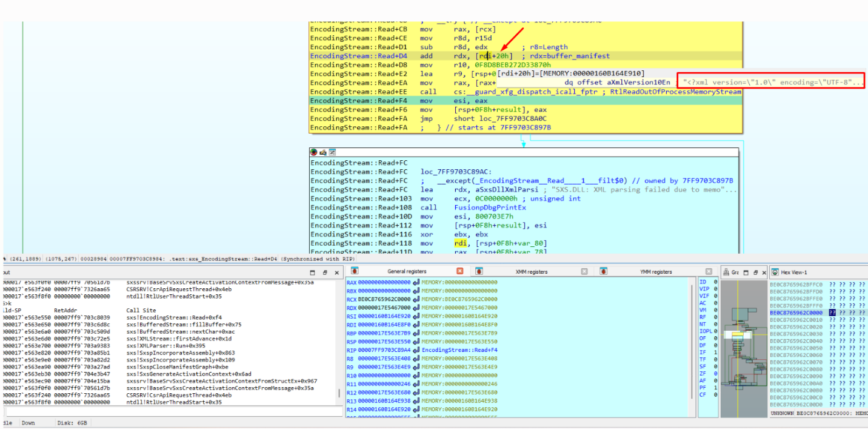Follow the RCX register jump arrow
The image size is (868, 429).
pyautogui.click(x=416, y=299)
